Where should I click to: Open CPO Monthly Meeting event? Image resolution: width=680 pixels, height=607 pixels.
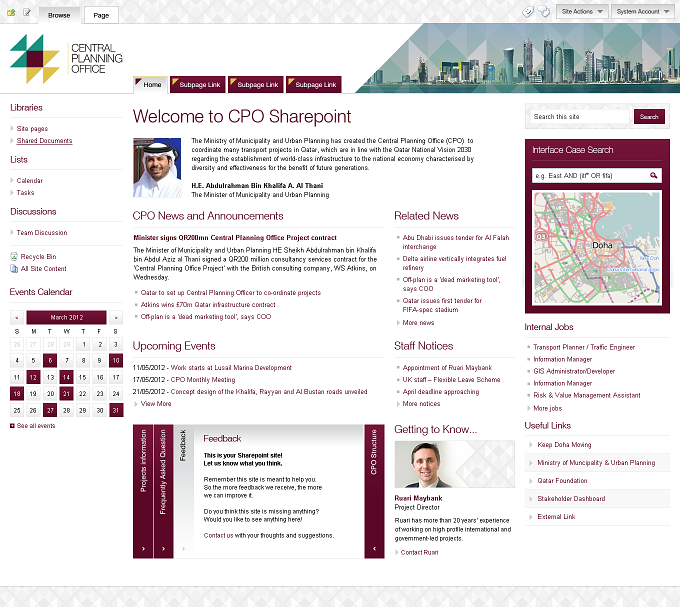pos(203,380)
